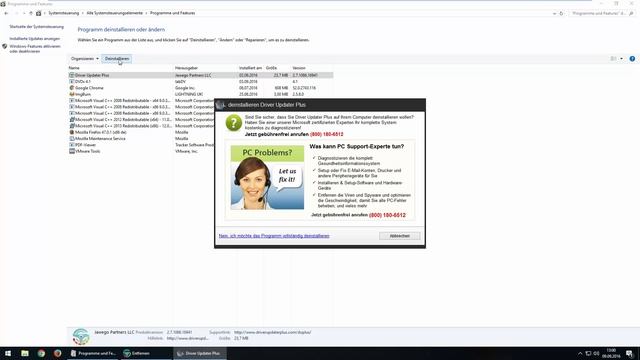Screen dimensions: 640x360
Task: Sort the list by the Installiert am column
Action: (251, 68)
